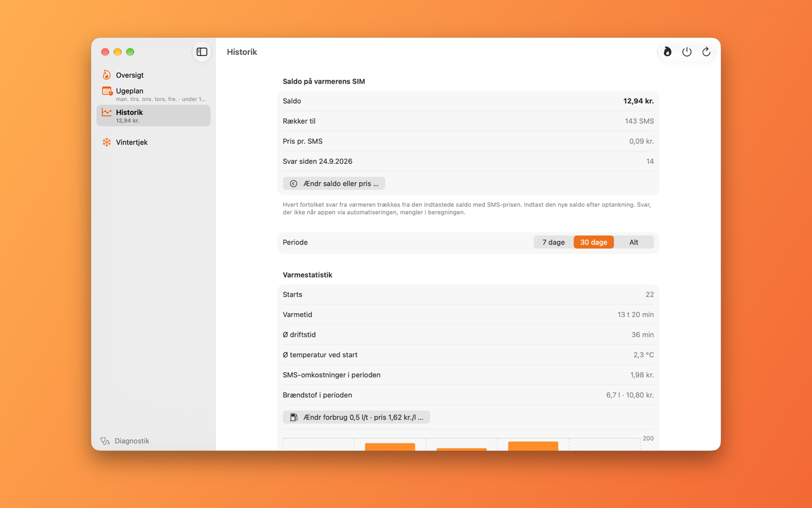Open the Oversigt sidebar item
The image size is (812, 508).
click(153, 75)
